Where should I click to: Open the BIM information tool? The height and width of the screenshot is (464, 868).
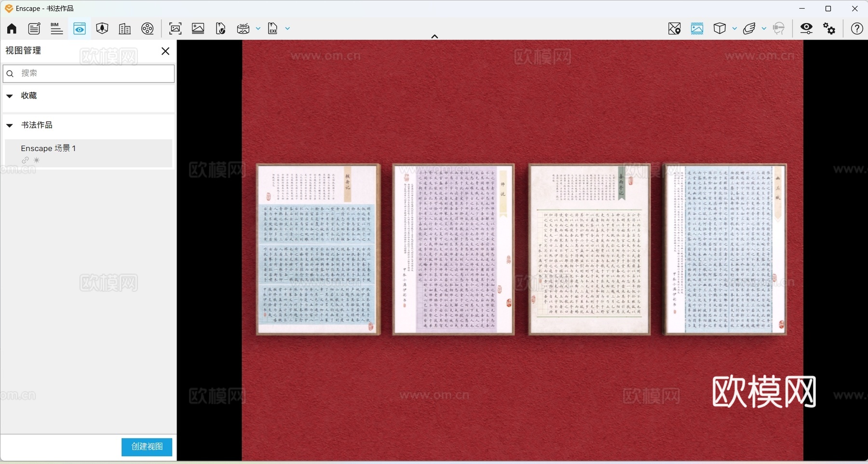(56, 28)
